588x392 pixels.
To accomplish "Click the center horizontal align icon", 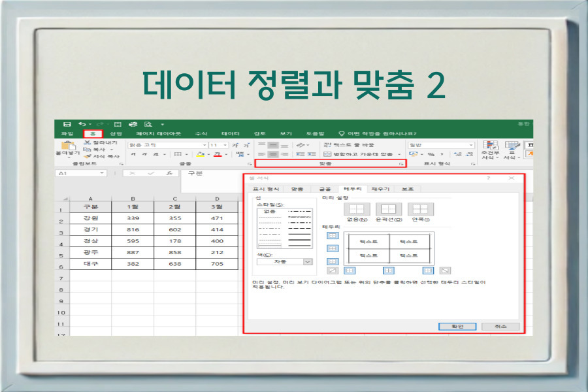I will tap(273, 154).
